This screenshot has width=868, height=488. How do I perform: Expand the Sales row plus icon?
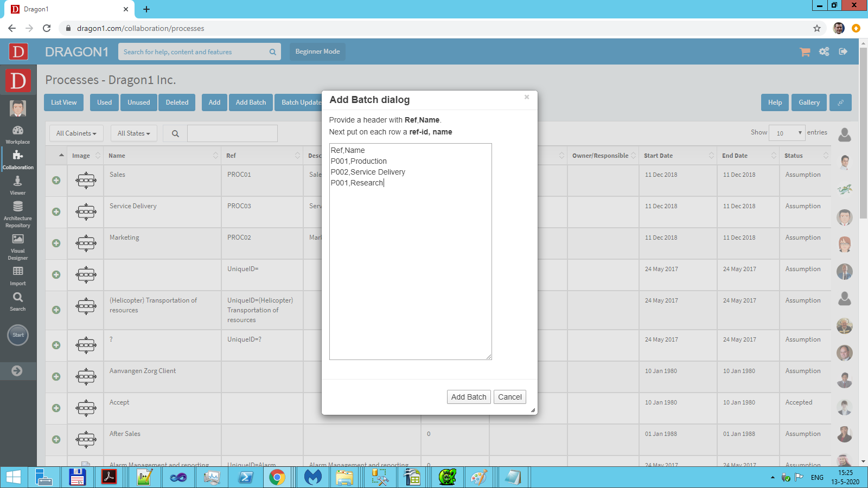click(56, 180)
